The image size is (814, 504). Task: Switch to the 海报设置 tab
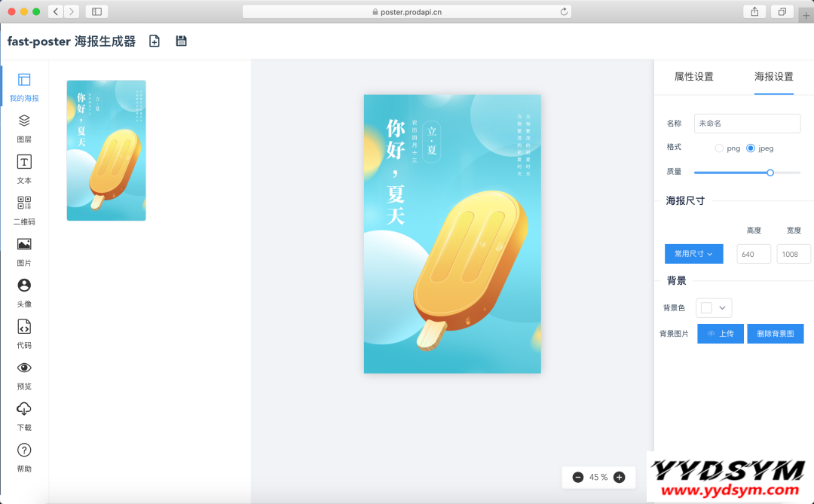(x=774, y=77)
